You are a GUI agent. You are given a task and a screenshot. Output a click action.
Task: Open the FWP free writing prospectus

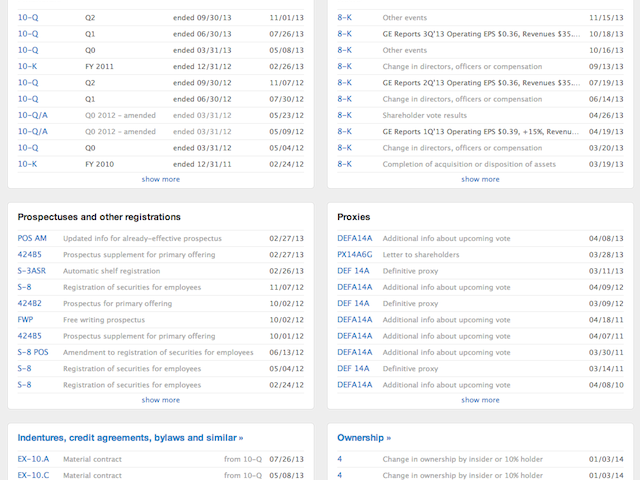pos(25,319)
